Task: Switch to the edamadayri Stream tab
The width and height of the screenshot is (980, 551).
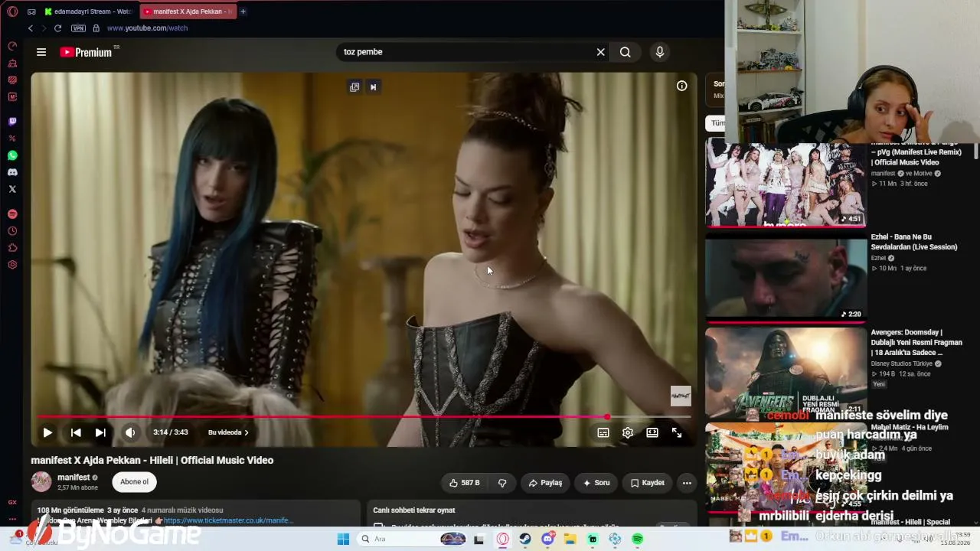Action: point(89,11)
